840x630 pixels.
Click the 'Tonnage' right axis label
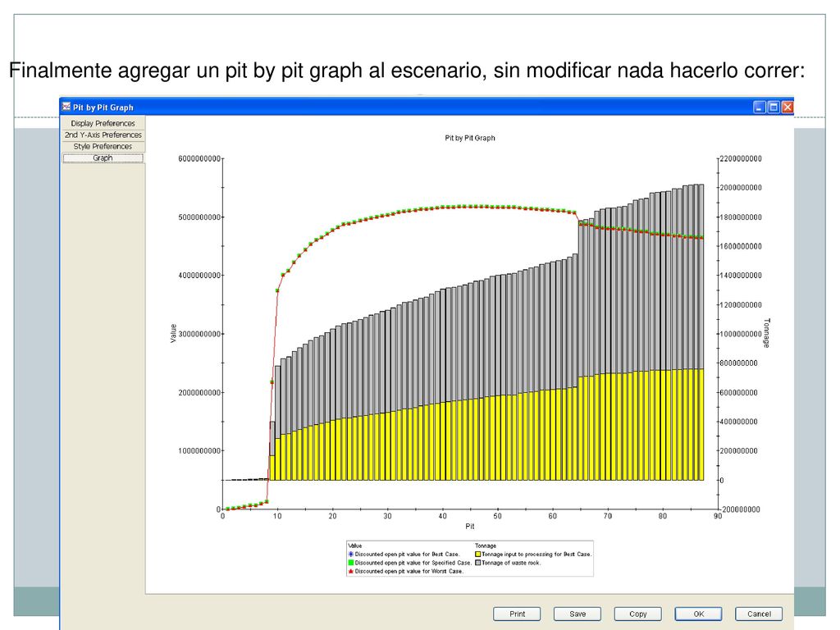(x=767, y=333)
